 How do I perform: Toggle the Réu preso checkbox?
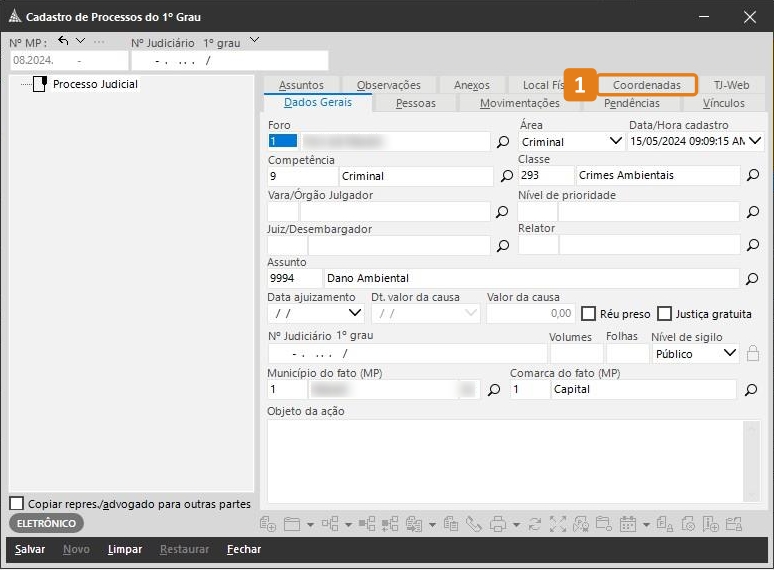[x=588, y=314]
